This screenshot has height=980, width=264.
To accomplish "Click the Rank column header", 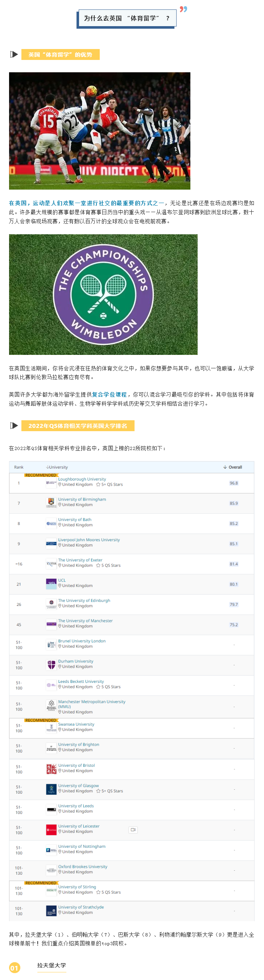I will pos(18,467).
